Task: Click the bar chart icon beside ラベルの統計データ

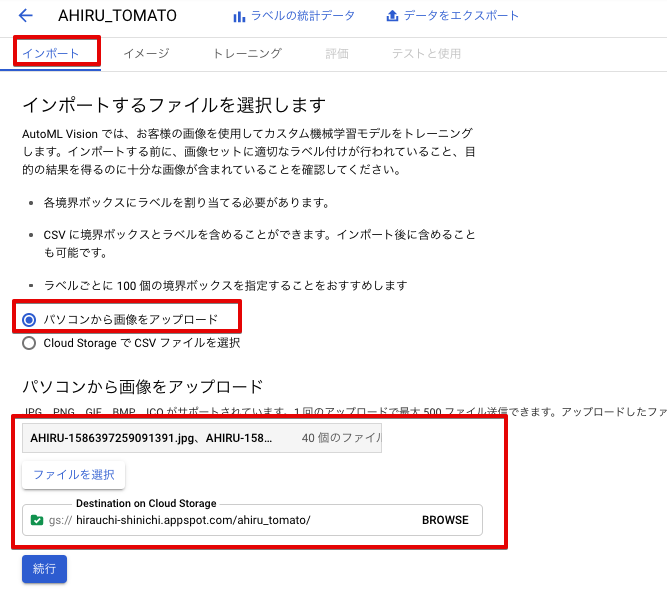Action: (239, 17)
